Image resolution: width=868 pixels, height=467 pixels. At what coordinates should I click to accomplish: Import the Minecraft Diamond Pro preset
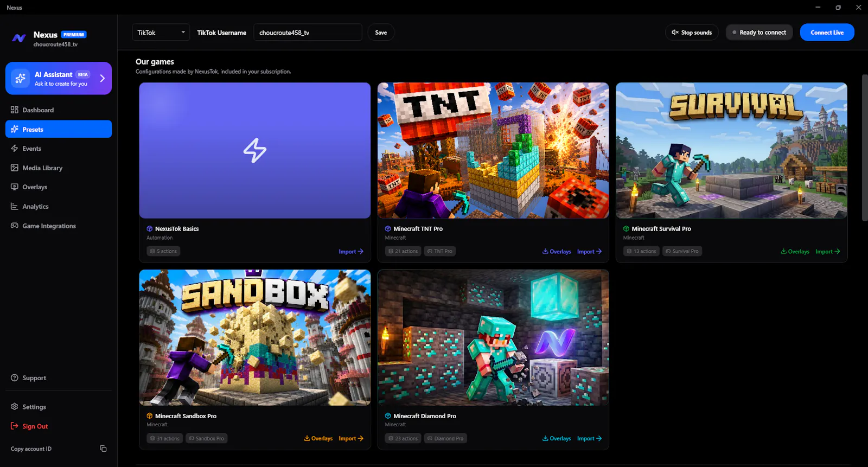point(589,438)
